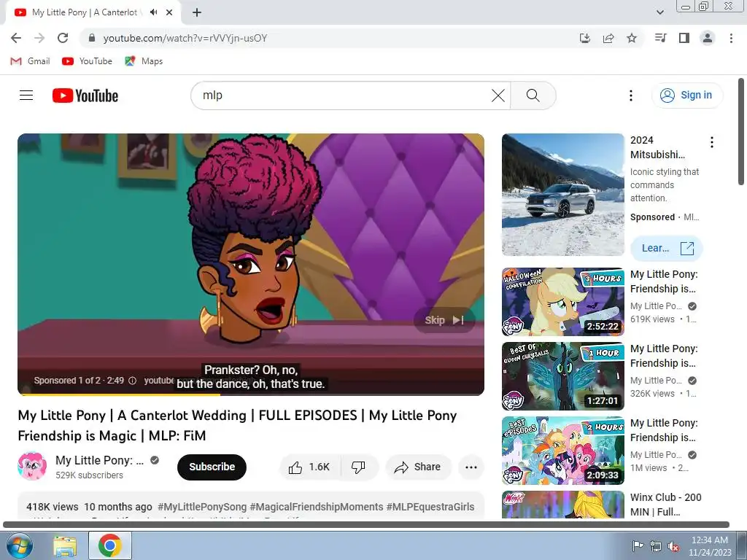
Task: Open the tab search dropdown arrow
Action: tap(660, 12)
